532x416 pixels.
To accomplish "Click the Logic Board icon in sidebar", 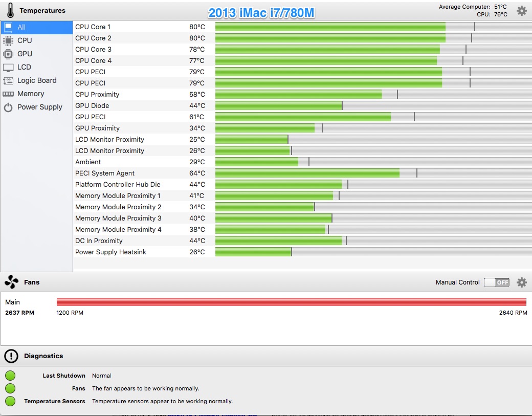I will 8,80.
